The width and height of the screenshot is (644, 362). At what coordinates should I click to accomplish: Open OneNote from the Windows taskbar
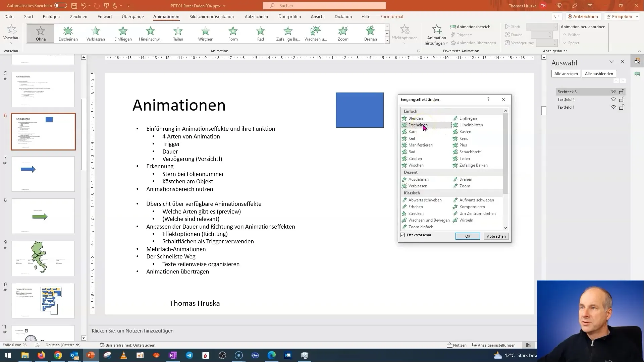click(x=173, y=355)
